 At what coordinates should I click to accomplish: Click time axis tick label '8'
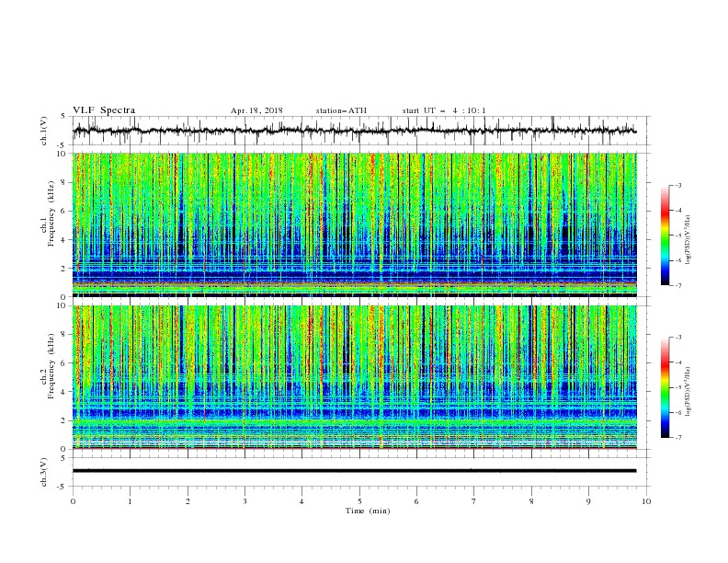click(x=531, y=501)
